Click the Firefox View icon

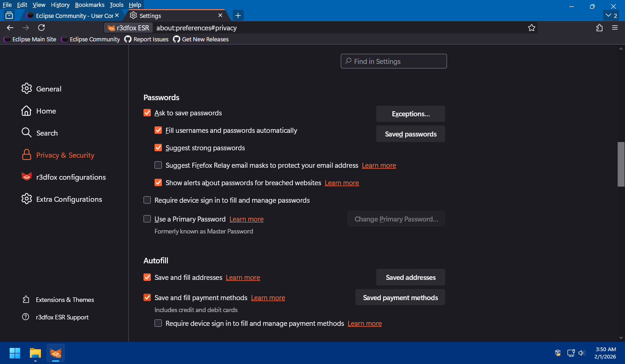pos(9,16)
